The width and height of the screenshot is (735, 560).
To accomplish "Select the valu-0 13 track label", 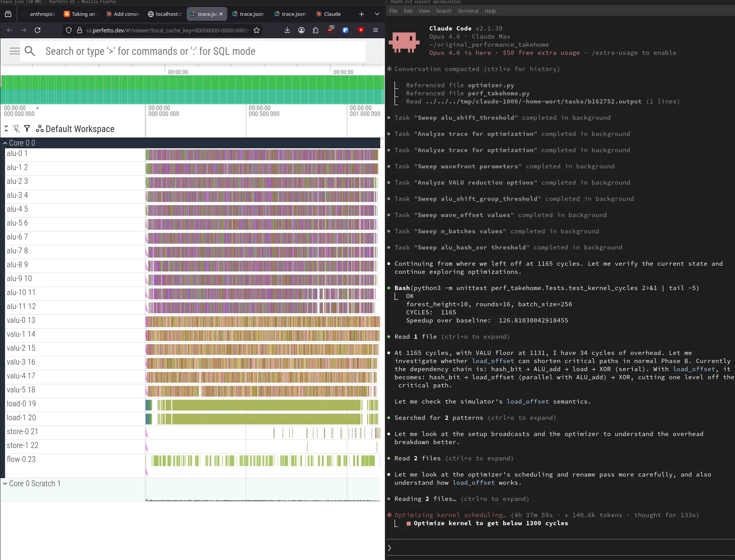I will 21,320.
